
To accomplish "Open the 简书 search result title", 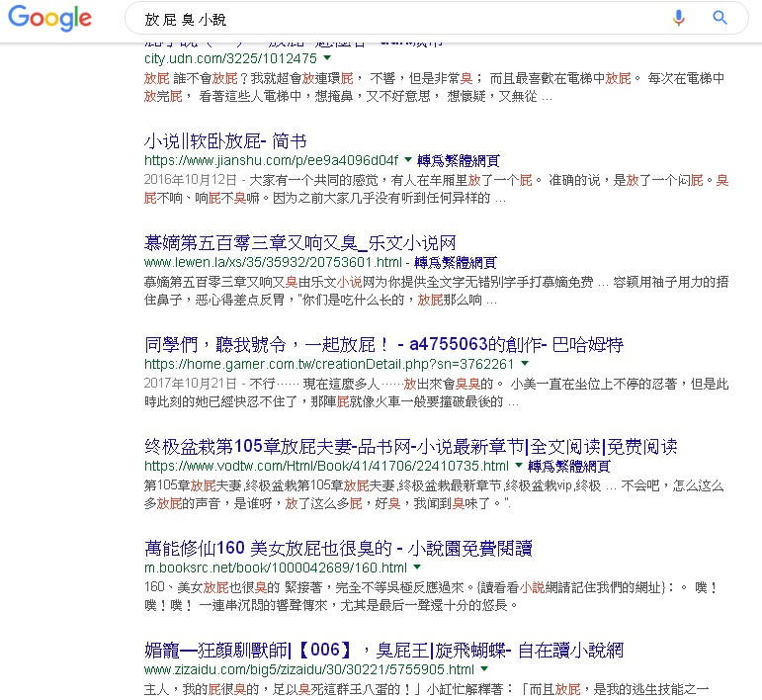I will point(224,140).
